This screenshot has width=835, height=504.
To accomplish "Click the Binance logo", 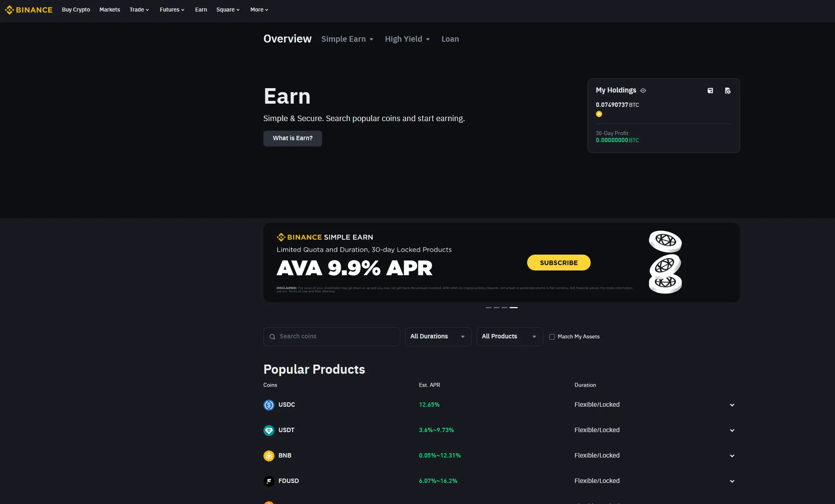I will point(29,10).
